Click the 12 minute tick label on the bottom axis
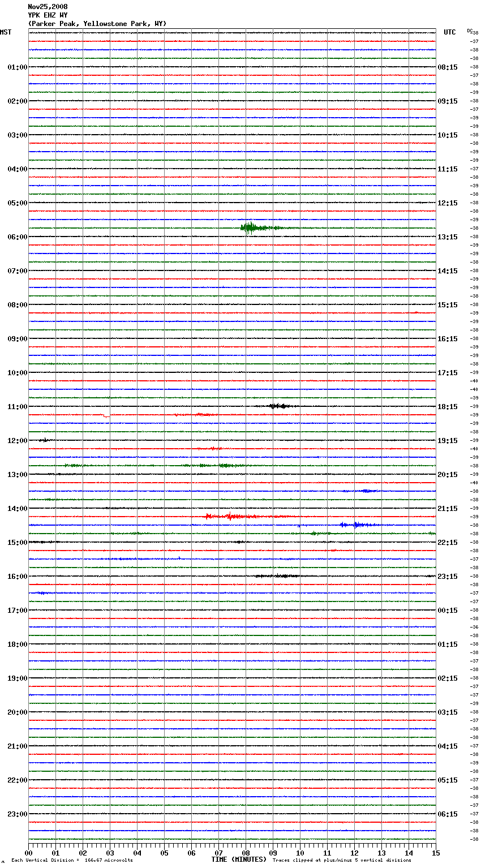 pos(354,853)
